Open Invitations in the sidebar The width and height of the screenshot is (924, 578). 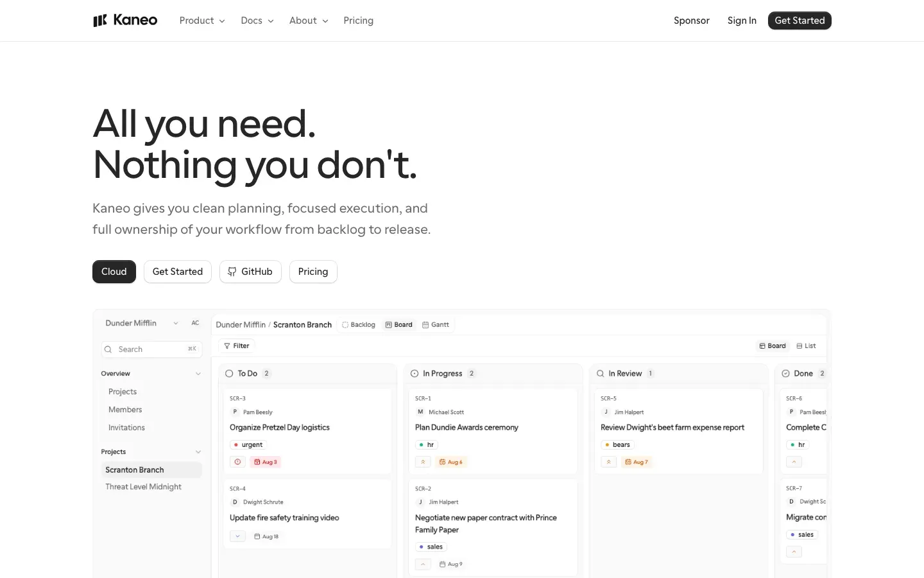126,428
